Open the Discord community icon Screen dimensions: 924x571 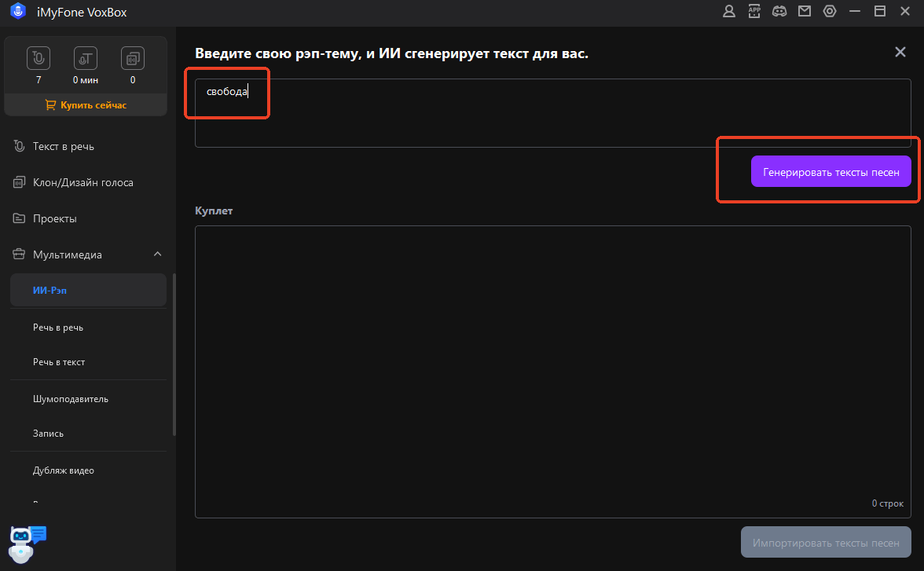pyautogui.click(x=779, y=11)
